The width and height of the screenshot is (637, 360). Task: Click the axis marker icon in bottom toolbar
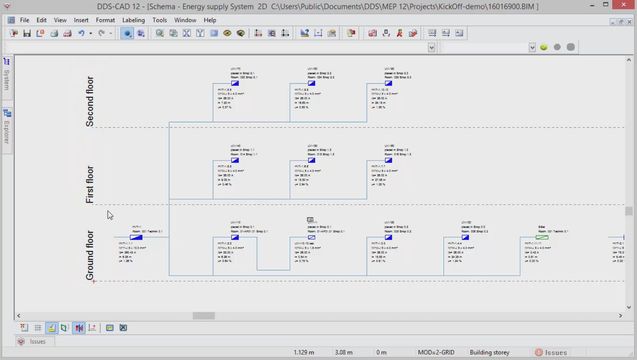(x=92, y=327)
